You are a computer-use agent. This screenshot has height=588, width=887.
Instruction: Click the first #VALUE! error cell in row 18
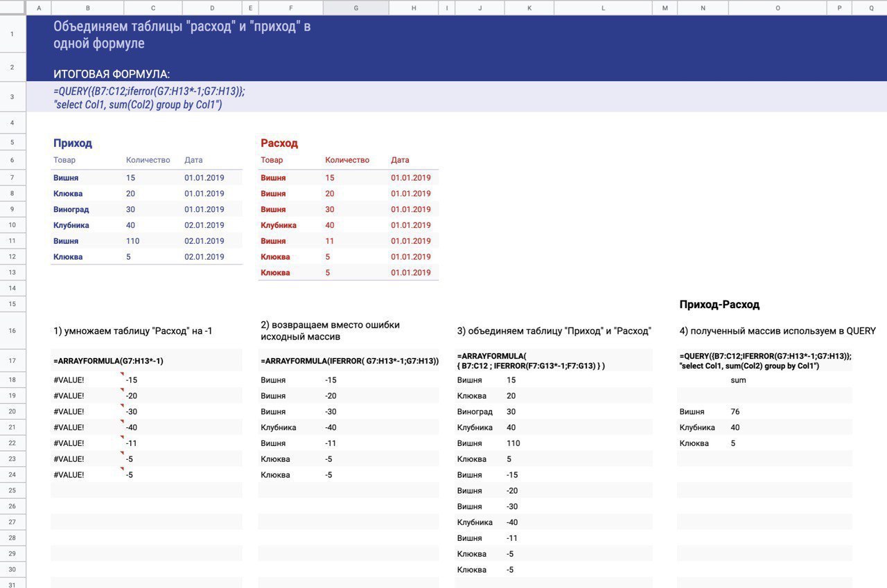pos(69,380)
